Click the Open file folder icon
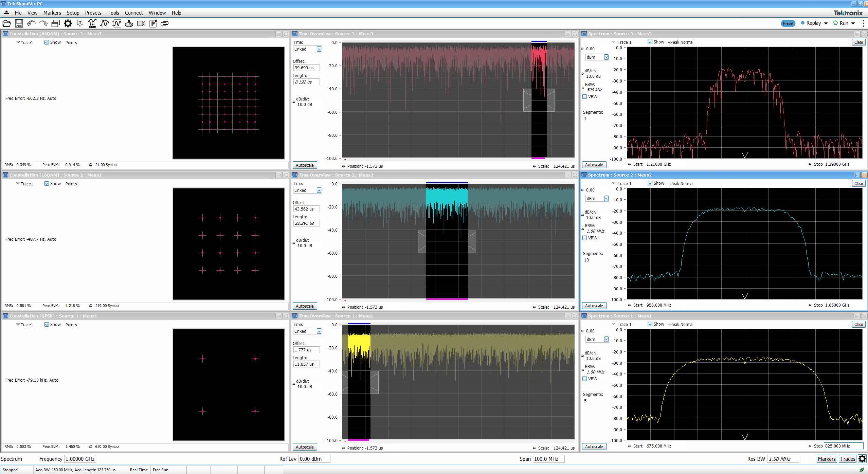 click(x=6, y=23)
